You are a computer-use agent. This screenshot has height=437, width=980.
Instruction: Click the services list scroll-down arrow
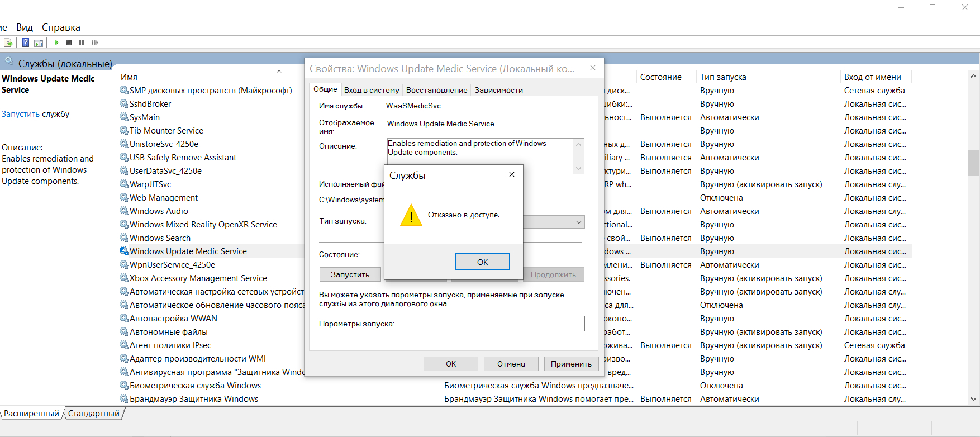click(974, 399)
